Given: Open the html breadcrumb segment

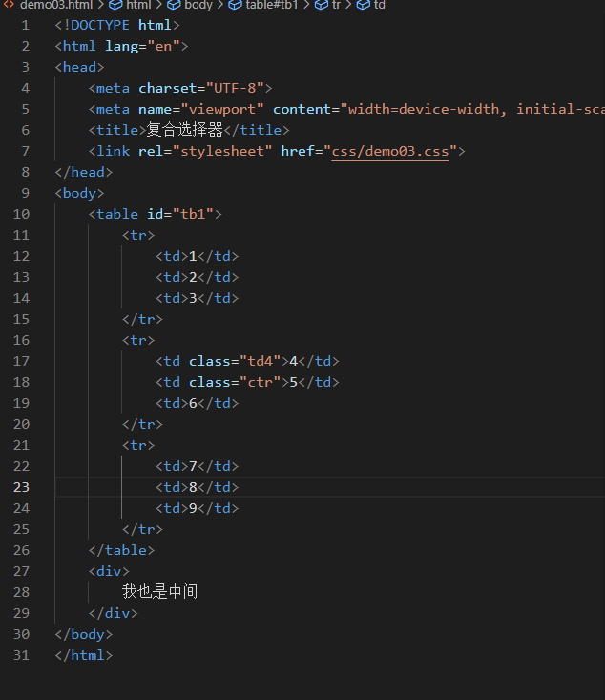Looking at the screenshot, I should point(138,5).
